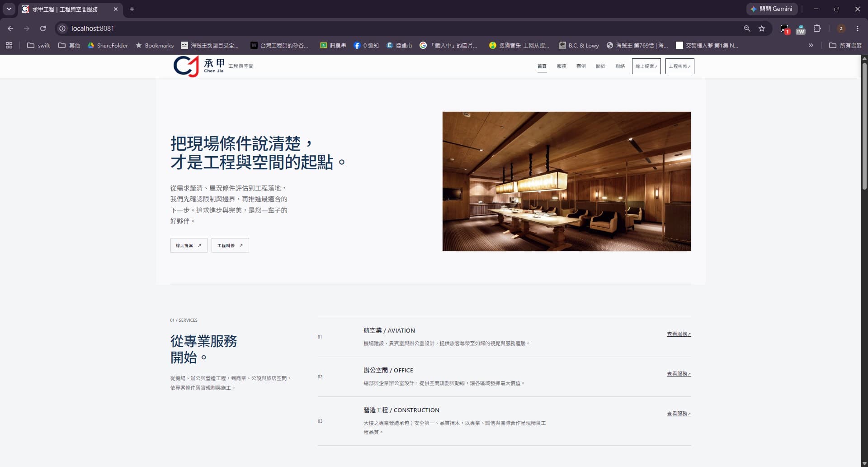Click the lounge interior hero image
The image size is (868, 467).
coord(566,181)
